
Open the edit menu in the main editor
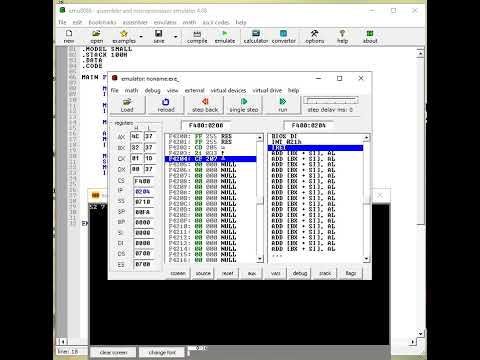(77, 22)
